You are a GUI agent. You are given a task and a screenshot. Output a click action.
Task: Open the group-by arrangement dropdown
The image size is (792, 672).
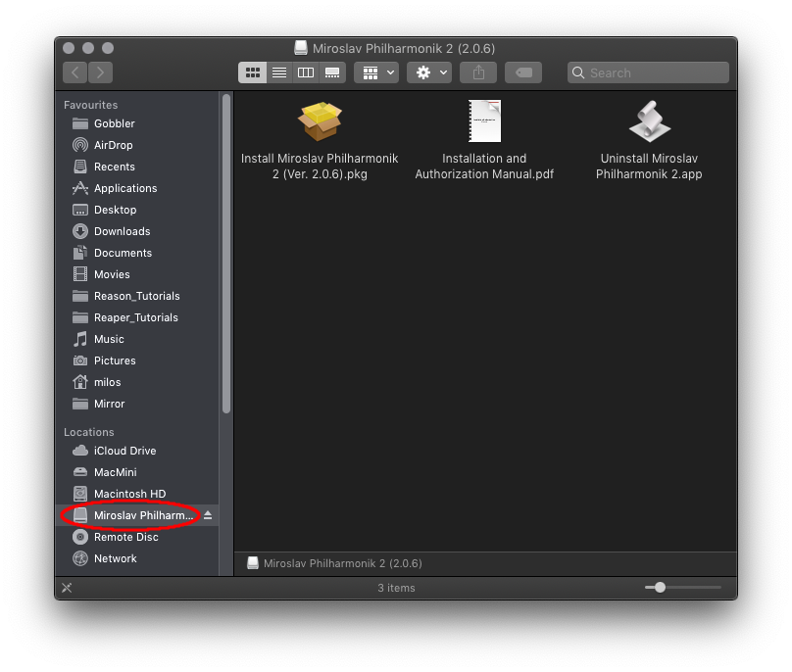coord(376,72)
